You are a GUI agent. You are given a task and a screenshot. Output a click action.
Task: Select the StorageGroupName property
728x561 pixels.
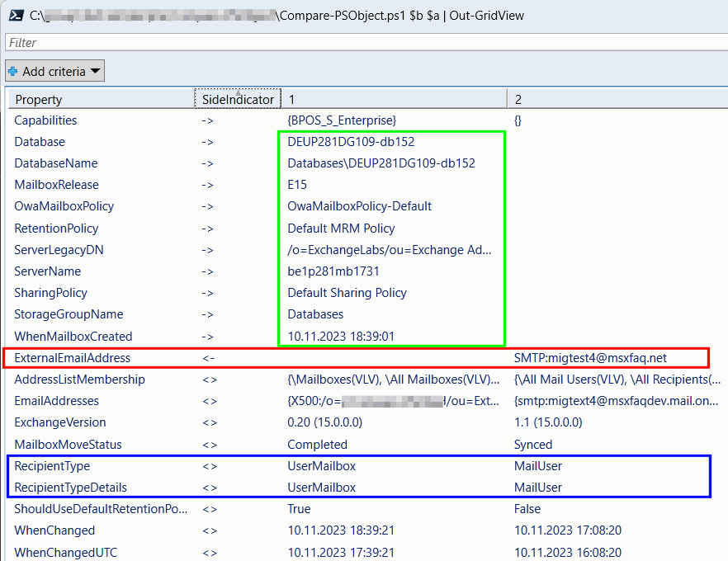(x=69, y=314)
